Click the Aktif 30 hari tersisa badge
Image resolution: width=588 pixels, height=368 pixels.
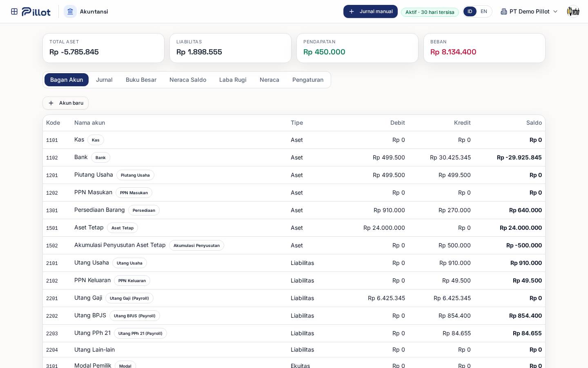pos(430,12)
